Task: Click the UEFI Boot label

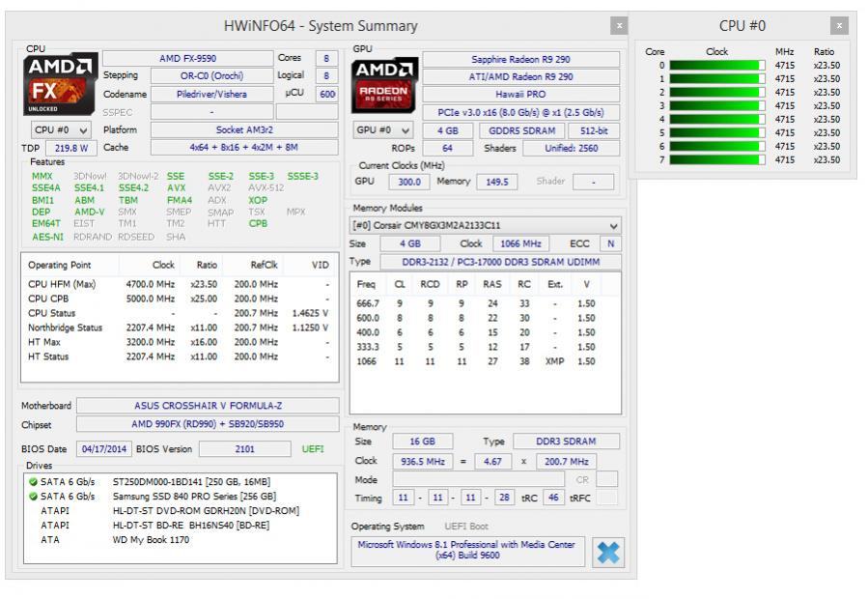Action: [x=466, y=527]
